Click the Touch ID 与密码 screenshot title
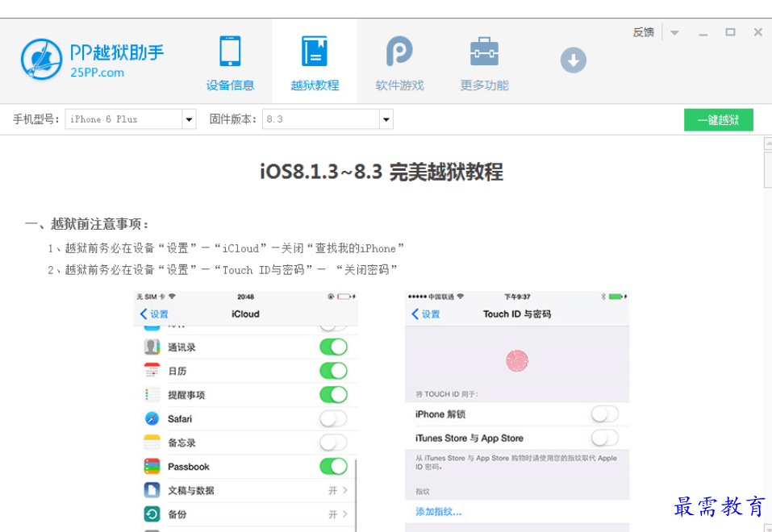The image size is (772, 532). point(517,314)
